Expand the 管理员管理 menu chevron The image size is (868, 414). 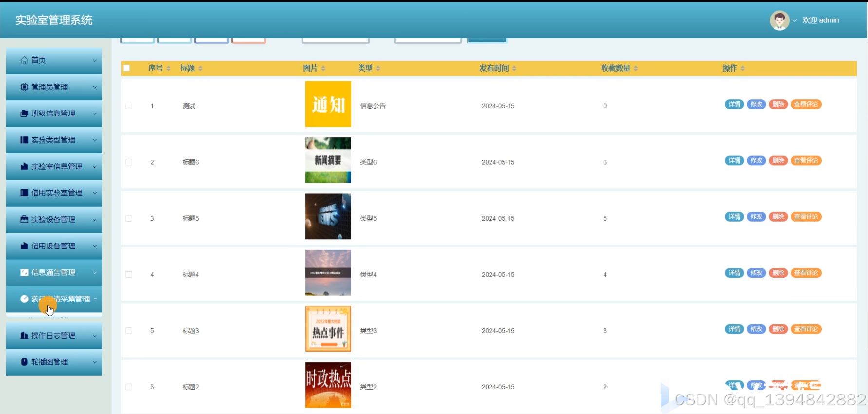point(95,87)
